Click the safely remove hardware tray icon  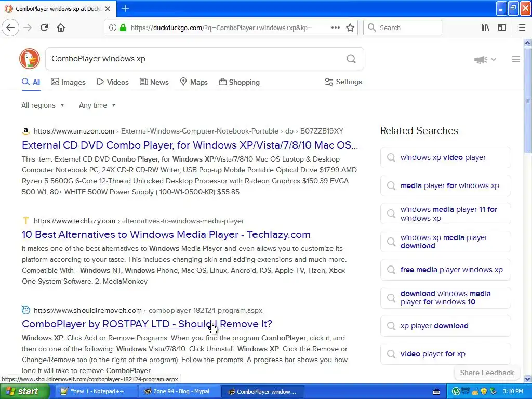pyautogui.click(x=493, y=391)
